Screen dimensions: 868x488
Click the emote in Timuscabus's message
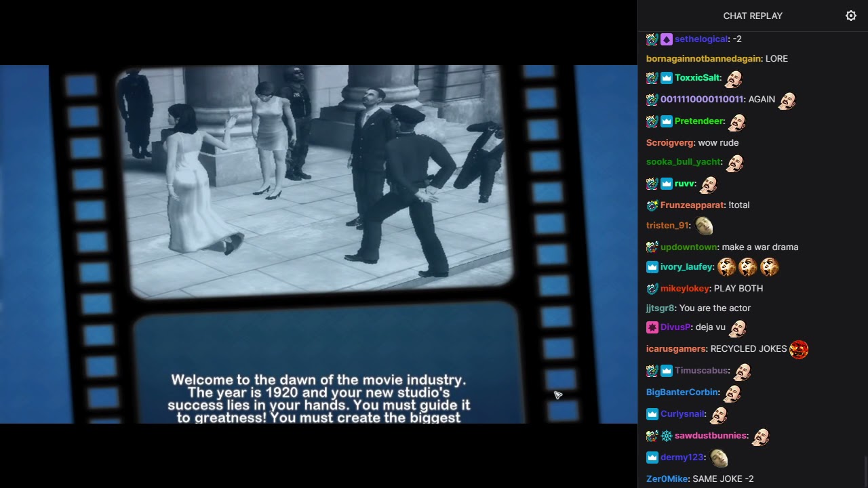(743, 371)
